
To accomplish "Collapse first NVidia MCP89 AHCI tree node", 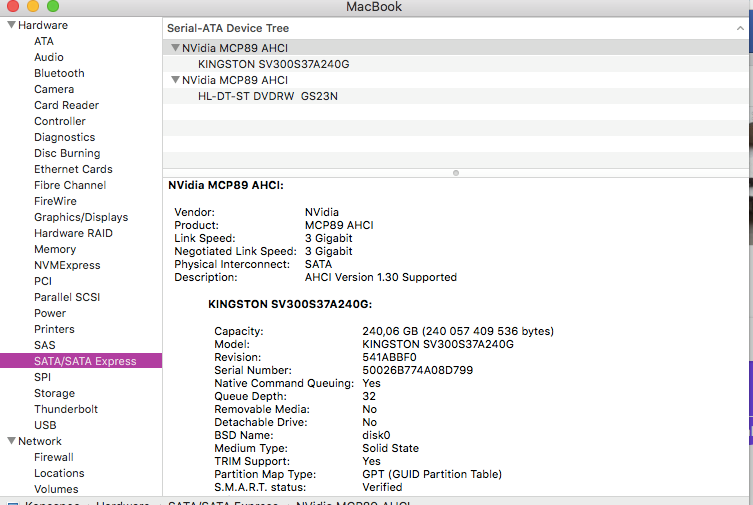I will point(175,48).
